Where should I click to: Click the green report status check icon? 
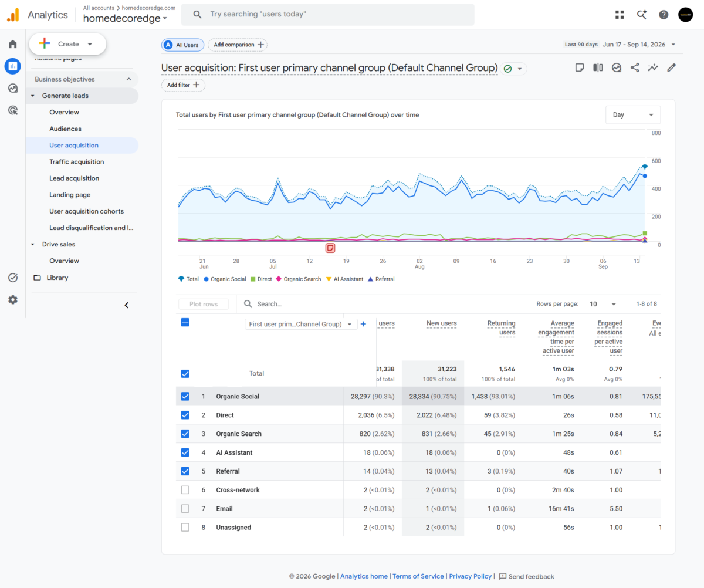[507, 69]
